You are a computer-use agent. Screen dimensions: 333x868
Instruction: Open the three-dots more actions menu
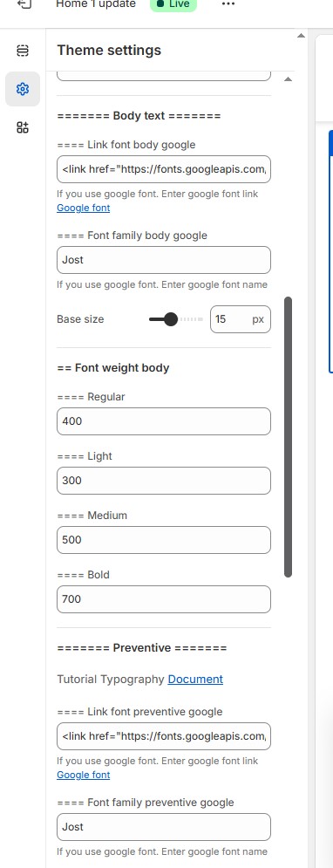228,4
